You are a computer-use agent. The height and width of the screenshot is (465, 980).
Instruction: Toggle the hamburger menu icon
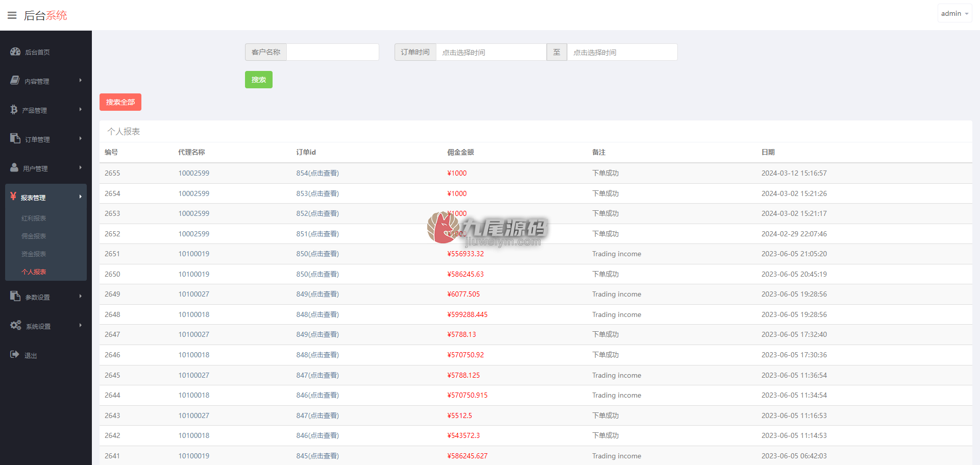click(12, 15)
